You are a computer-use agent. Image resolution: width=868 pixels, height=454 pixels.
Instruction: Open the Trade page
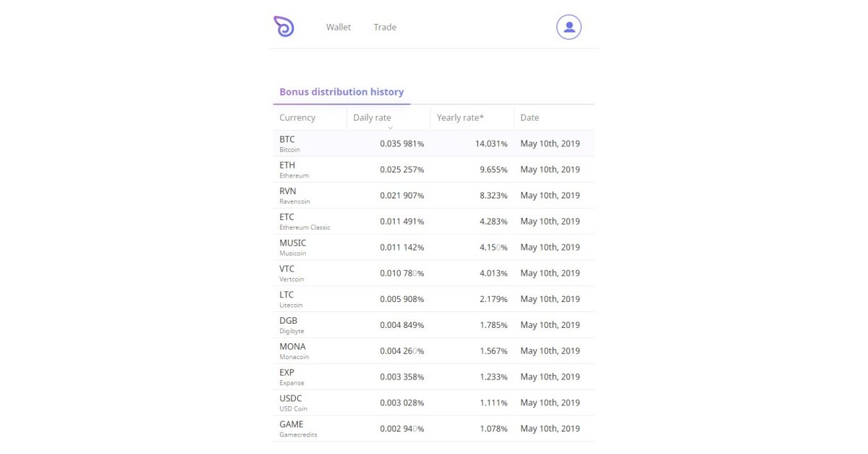[384, 27]
